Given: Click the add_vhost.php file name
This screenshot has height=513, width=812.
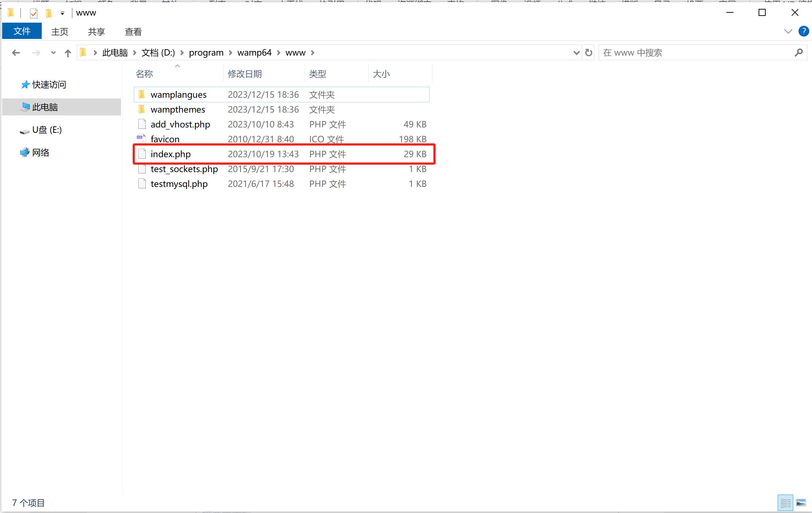Looking at the screenshot, I should click(x=180, y=124).
